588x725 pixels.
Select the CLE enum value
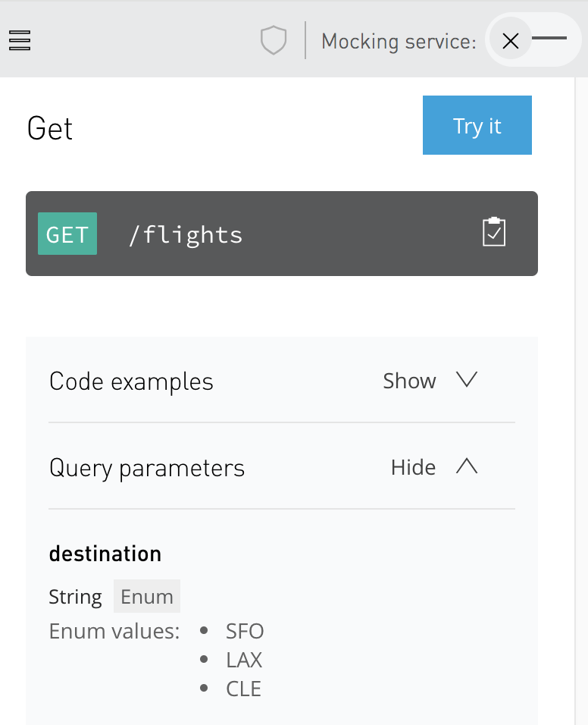click(243, 689)
